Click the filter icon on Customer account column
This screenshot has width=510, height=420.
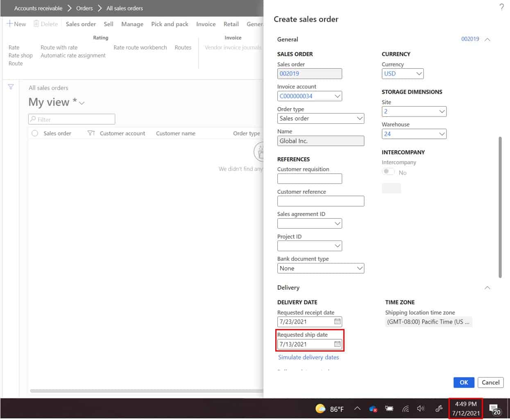click(91, 133)
